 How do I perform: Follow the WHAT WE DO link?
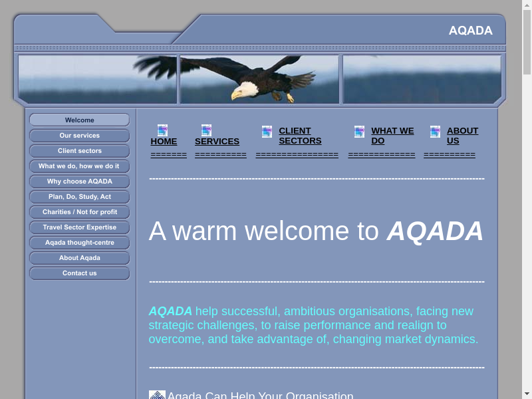click(x=392, y=136)
